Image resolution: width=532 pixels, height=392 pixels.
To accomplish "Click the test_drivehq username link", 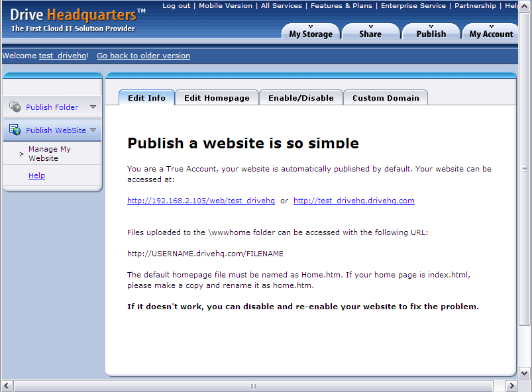I will click(62, 56).
